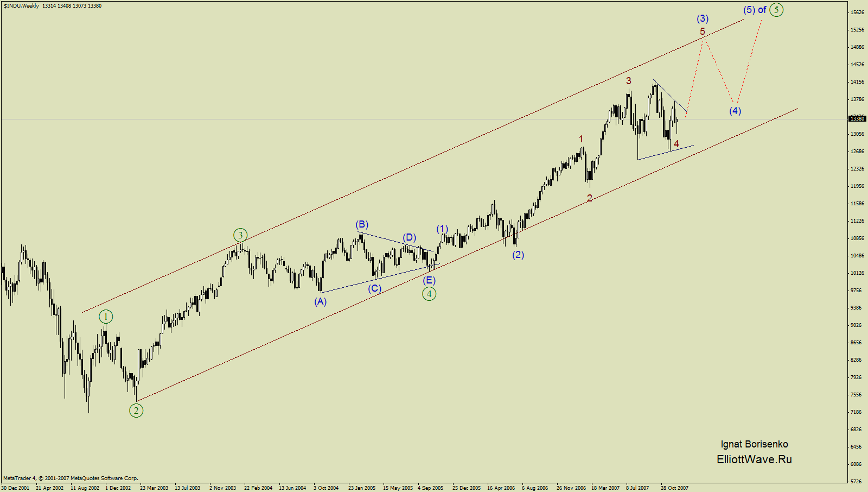This screenshot has height=492, width=868.
Task: Click the 5726 price axis value
Action: [x=857, y=482]
